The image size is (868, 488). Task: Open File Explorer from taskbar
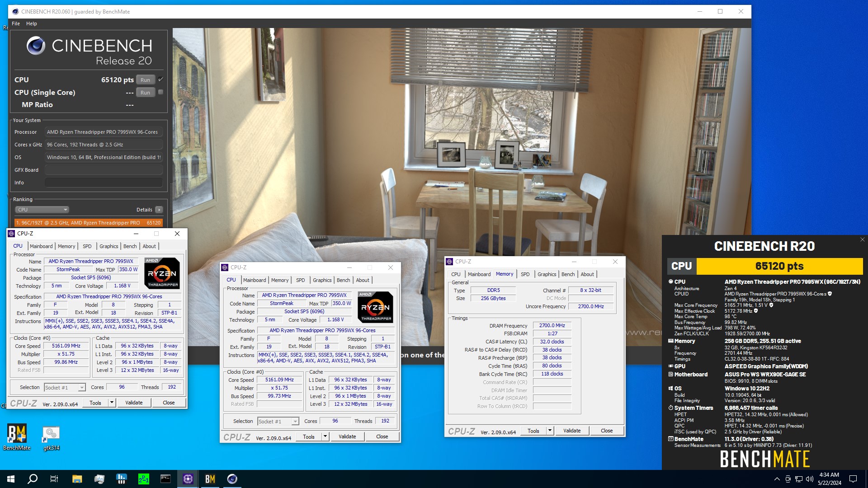[77, 479]
